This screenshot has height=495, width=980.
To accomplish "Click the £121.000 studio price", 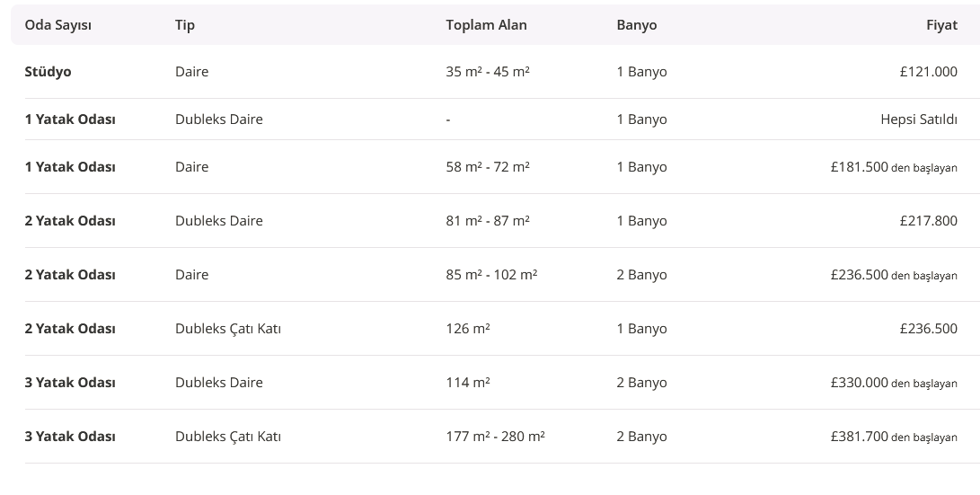I will [928, 72].
